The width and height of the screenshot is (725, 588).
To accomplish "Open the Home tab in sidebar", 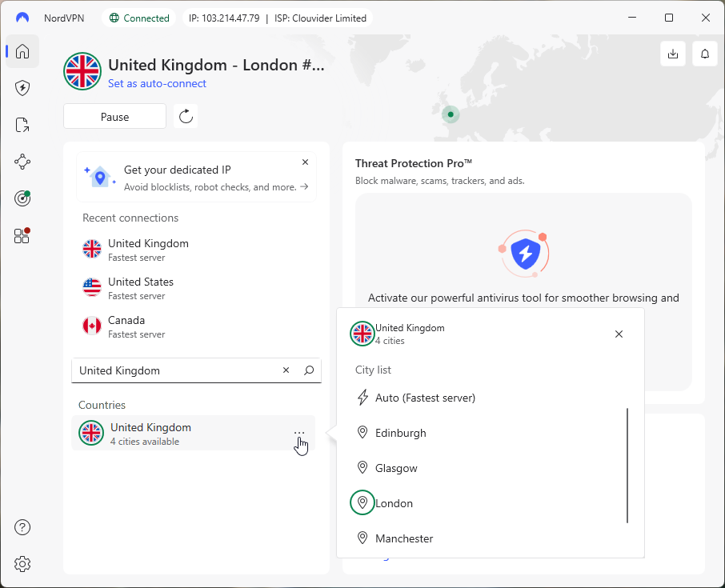I will point(22,51).
